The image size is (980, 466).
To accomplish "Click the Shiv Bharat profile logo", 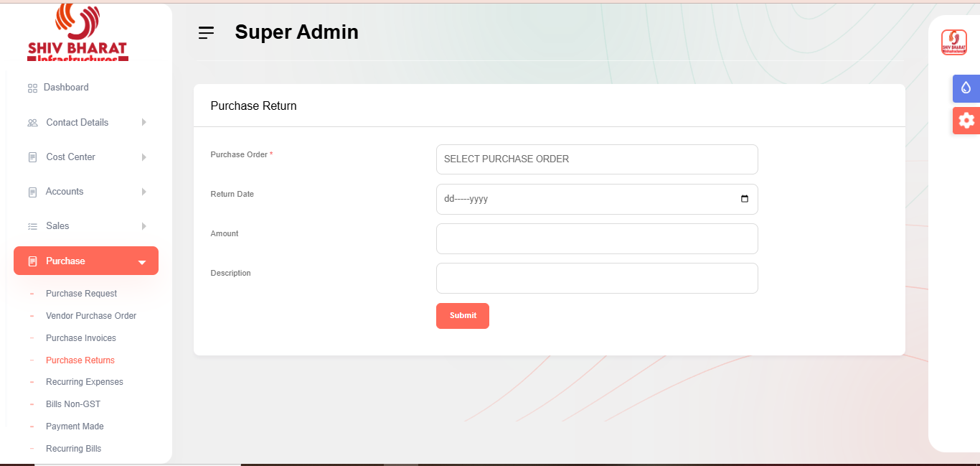I will point(953,42).
